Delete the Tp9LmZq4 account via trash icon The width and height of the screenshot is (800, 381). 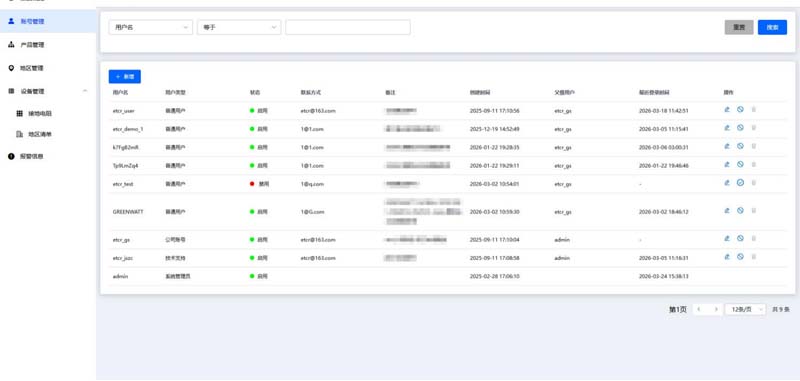pos(754,164)
